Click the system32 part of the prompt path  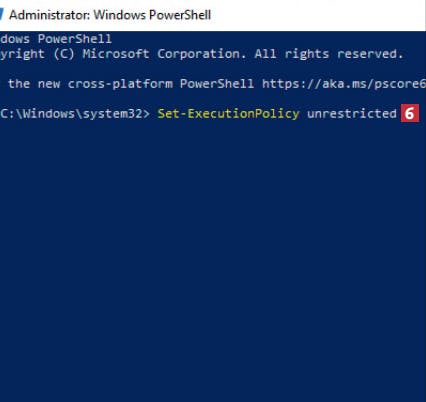pos(113,114)
